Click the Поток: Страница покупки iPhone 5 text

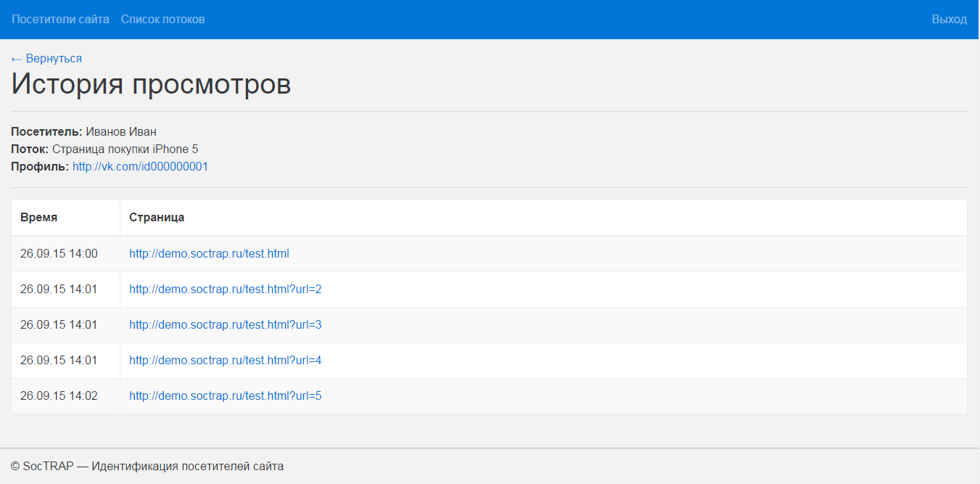[x=104, y=149]
